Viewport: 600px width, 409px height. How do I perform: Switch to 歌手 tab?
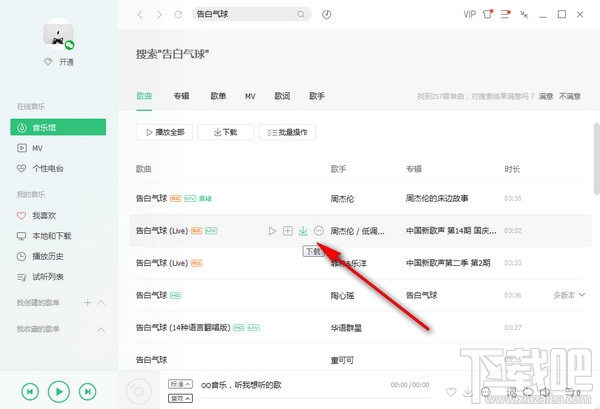point(317,96)
